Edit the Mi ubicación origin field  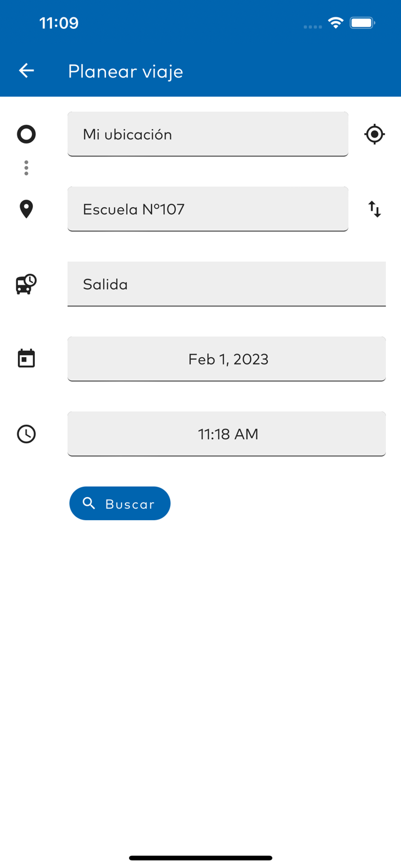pos(208,134)
